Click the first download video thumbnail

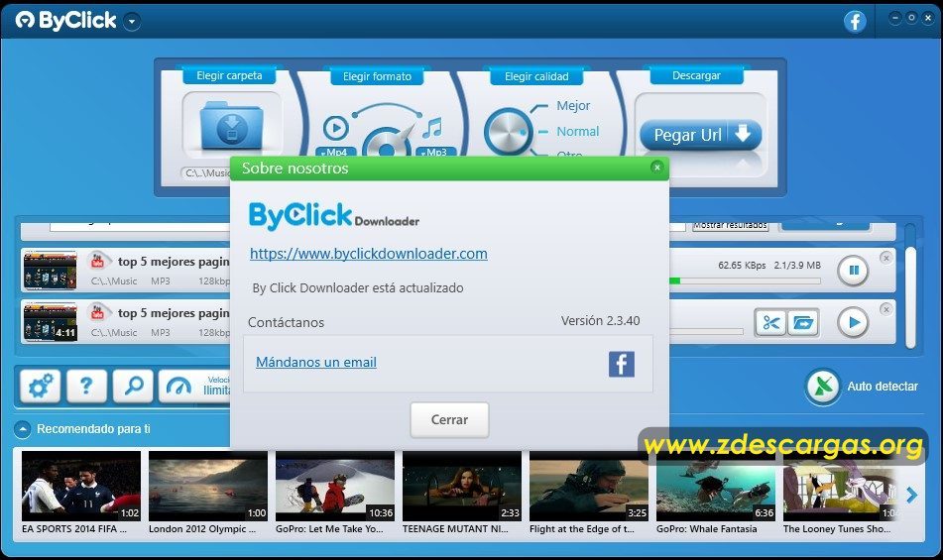[50, 271]
